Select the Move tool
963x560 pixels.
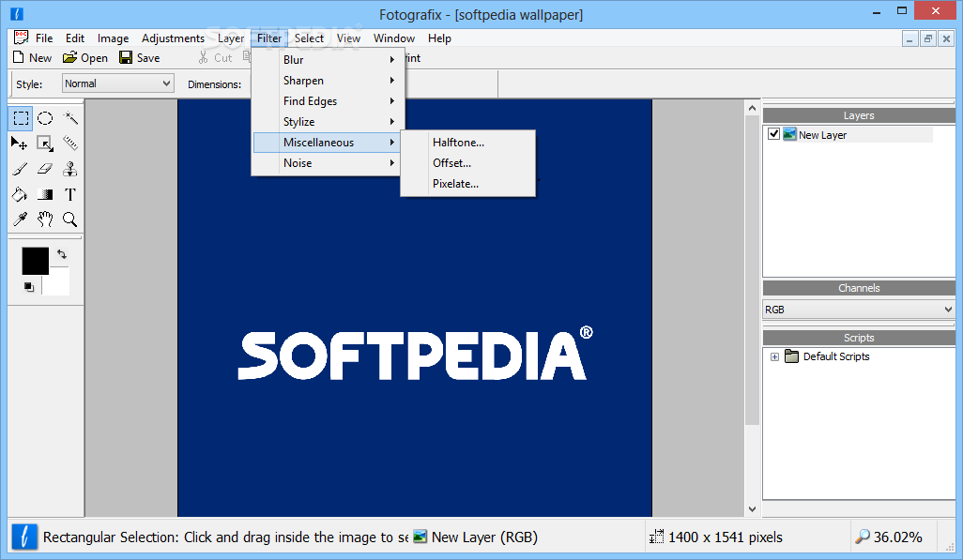tap(20, 144)
